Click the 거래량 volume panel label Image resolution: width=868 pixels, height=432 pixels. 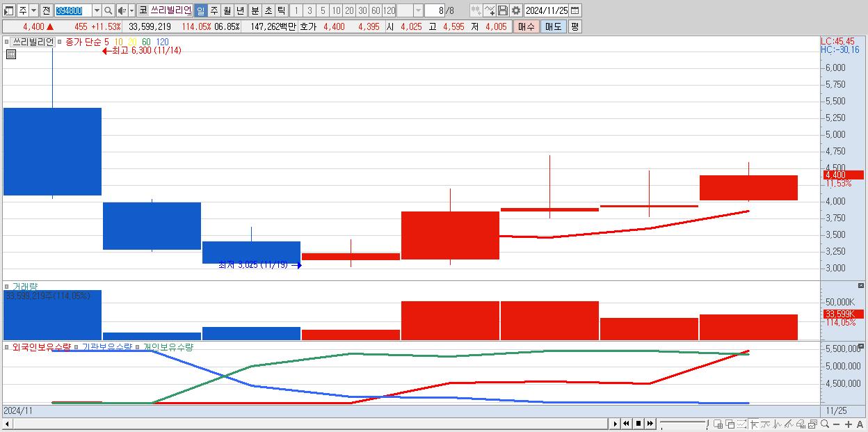click(25, 286)
